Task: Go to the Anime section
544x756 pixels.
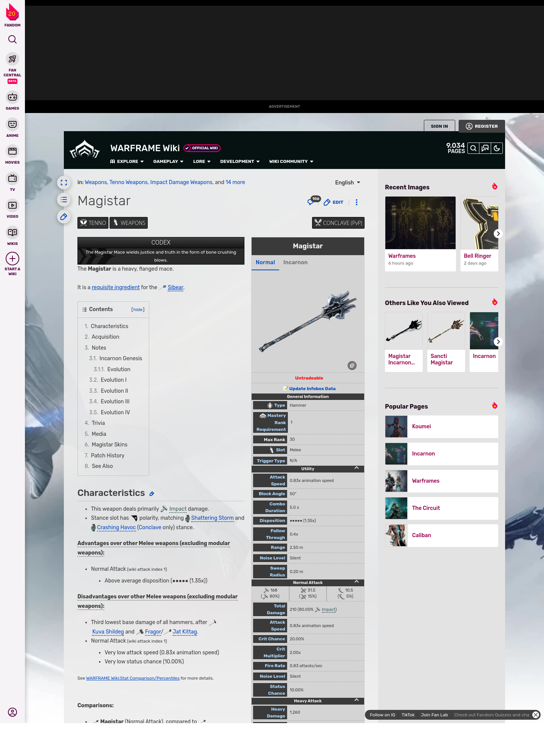Action: [x=12, y=128]
